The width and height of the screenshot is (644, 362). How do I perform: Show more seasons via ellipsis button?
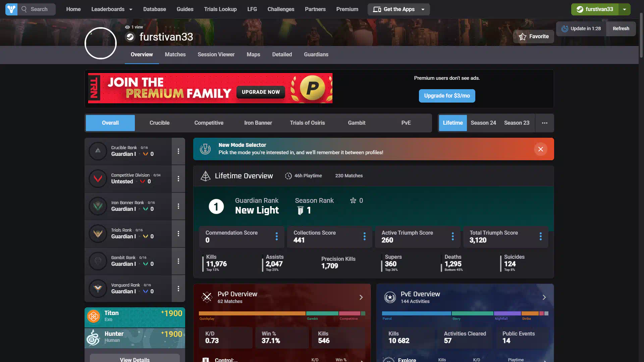pyautogui.click(x=545, y=123)
